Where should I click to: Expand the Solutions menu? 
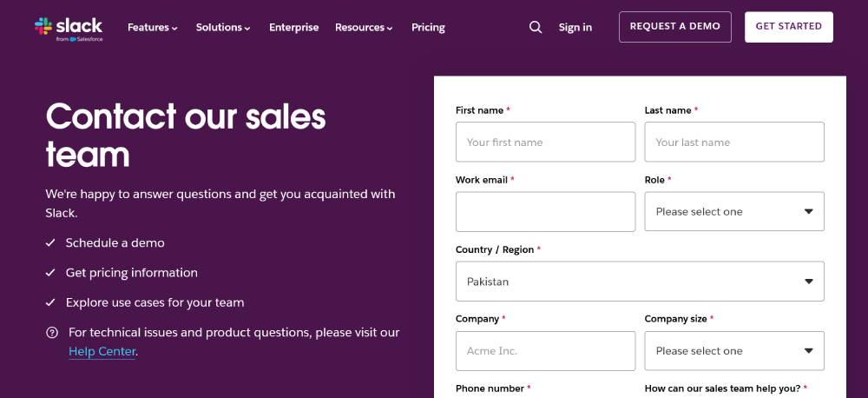[223, 27]
